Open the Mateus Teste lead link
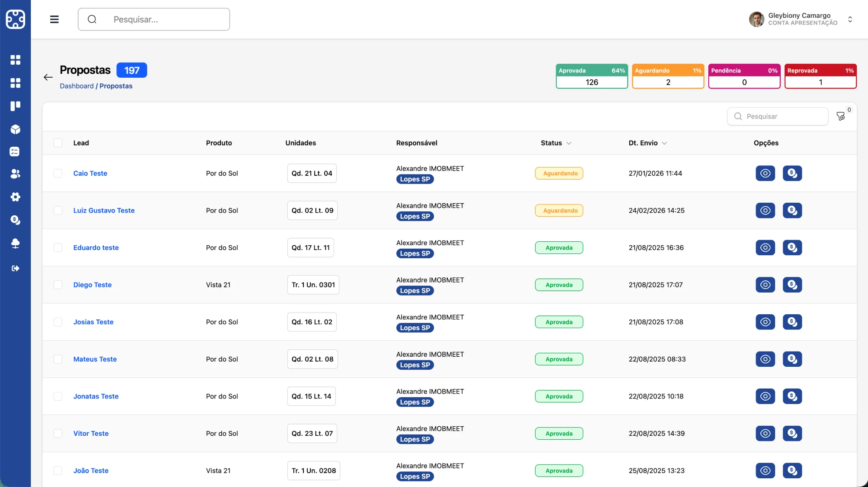 tap(95, 359)
